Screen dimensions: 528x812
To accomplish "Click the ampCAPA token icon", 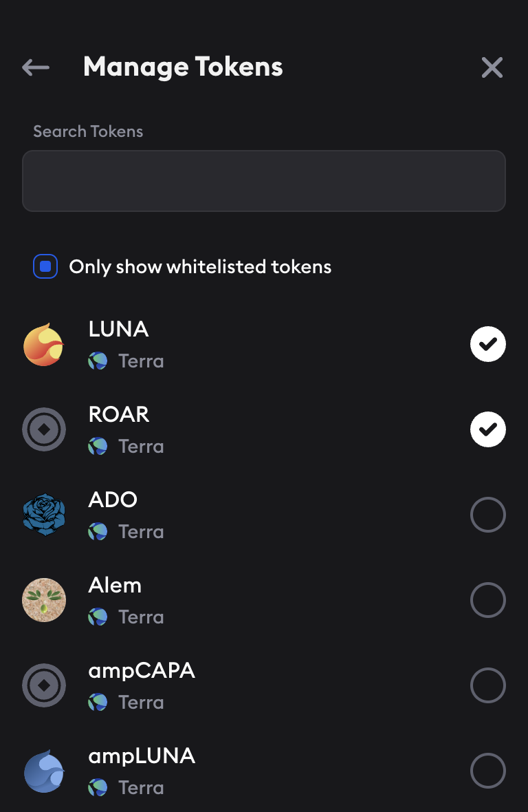I will tap(44, 685).
